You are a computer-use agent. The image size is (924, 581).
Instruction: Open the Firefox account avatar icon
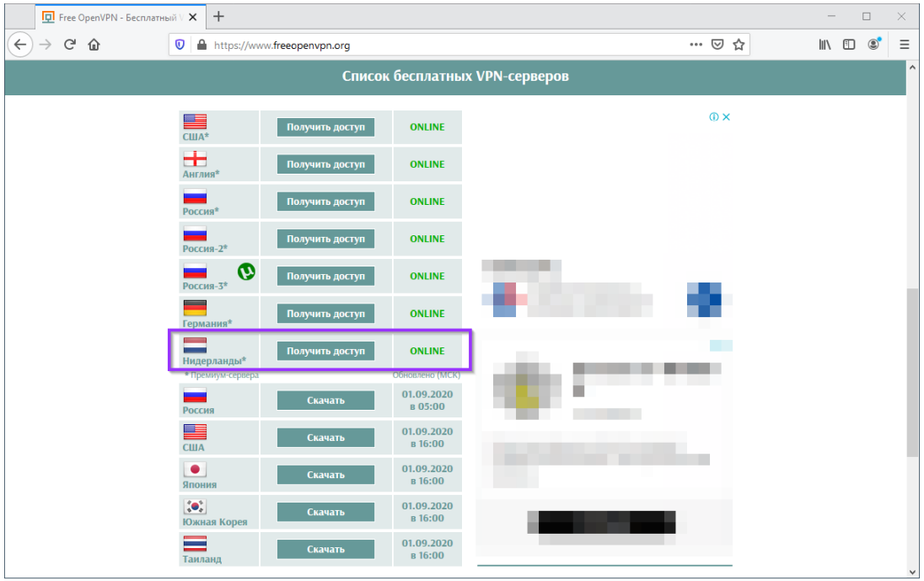[874, 45]
